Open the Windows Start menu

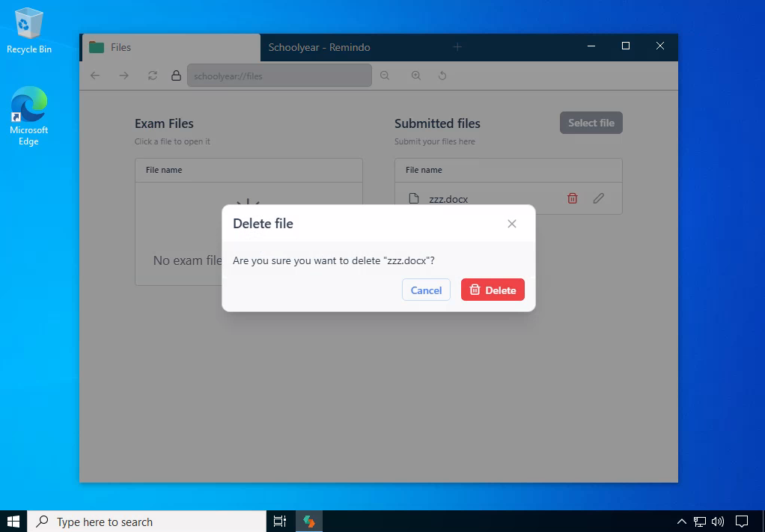pos(13,522)
